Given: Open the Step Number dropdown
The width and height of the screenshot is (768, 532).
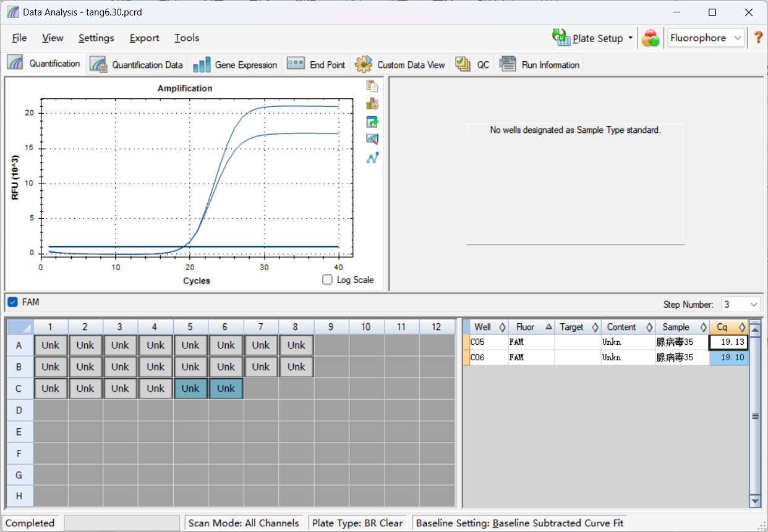Looking at the screenshot, I should [x=741, y=304].
